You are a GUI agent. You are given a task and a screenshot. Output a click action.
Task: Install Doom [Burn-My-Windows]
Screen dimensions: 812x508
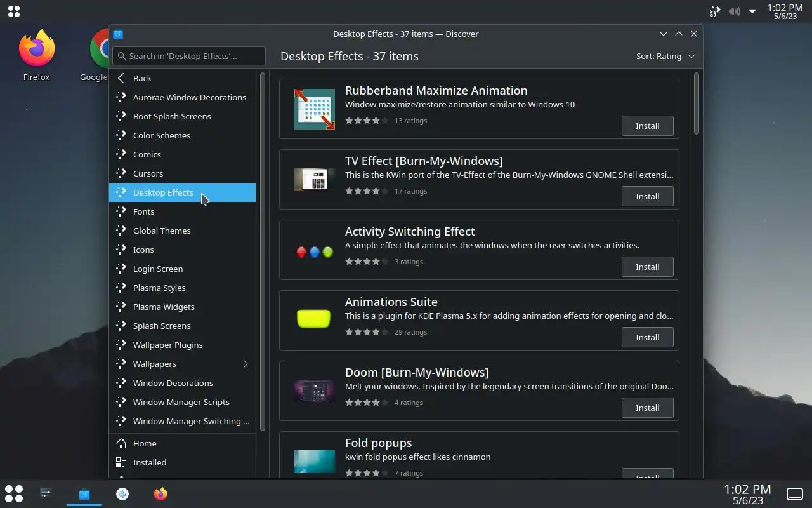647,408
